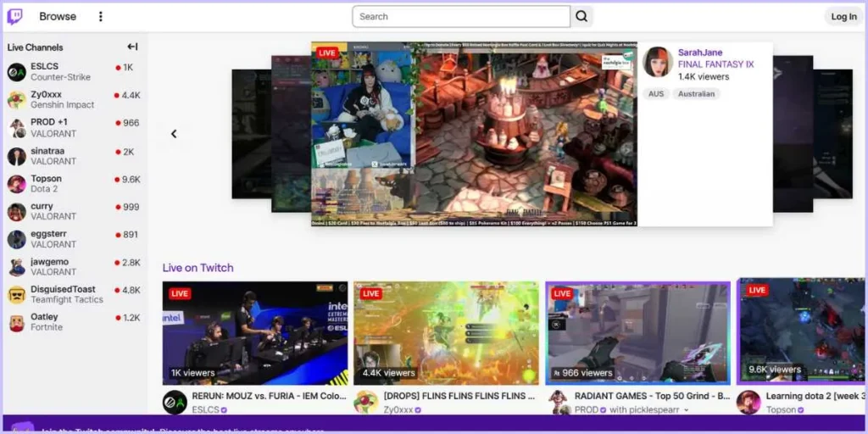Image resolution: width=868 pixels, height=434 pixels.
Task: Open the Live on Twitch section link
Action: tap(198, 268)
